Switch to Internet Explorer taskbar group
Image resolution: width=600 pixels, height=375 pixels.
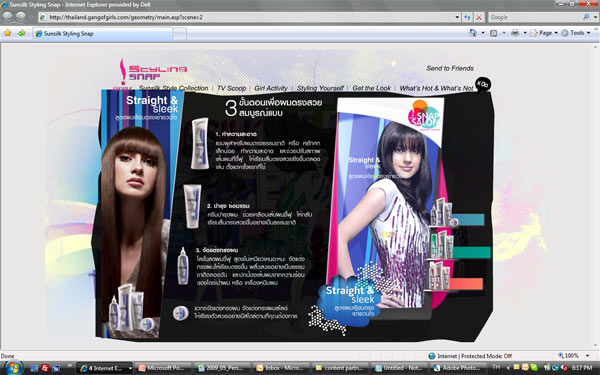click(104, 368)
